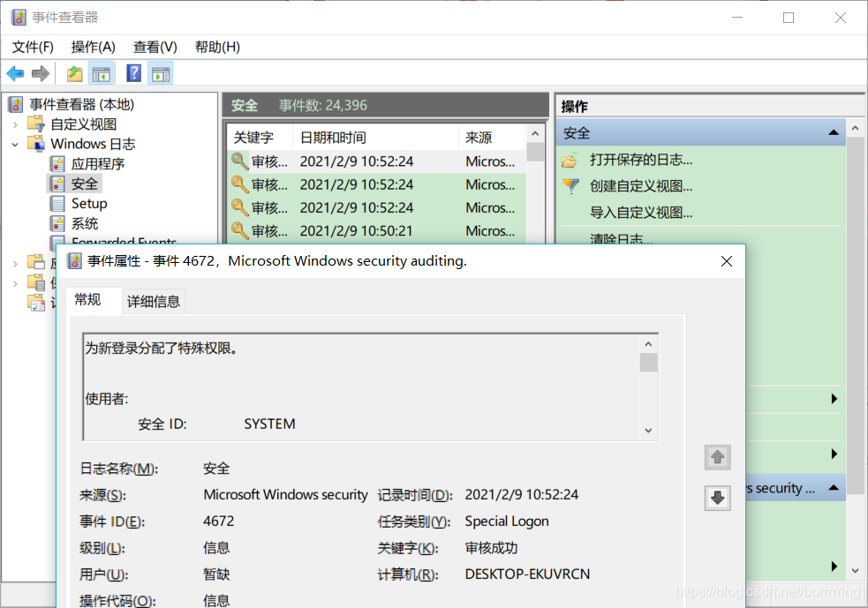Click the event ID 4672 value
Image resolution: width=868 pixels, height=608 pixels.
pos(219,522)
